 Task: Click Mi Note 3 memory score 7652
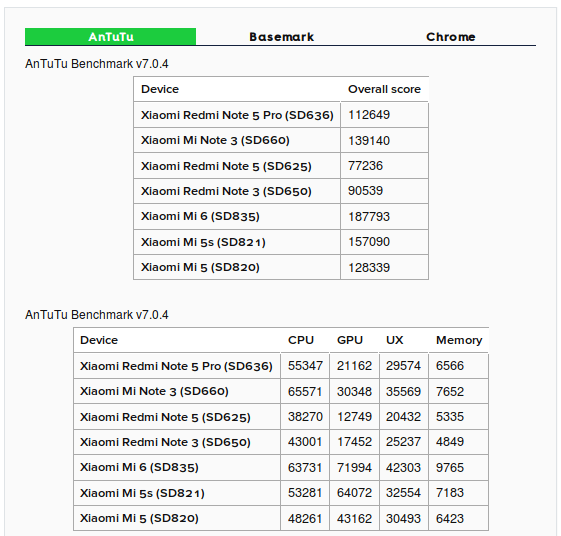tap(450, 391)
